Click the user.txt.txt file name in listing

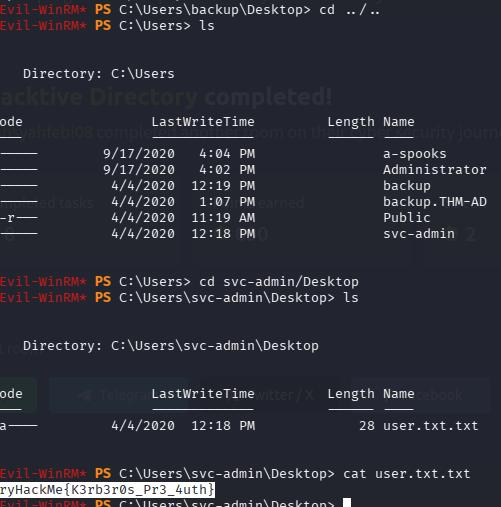click(431, 426)
